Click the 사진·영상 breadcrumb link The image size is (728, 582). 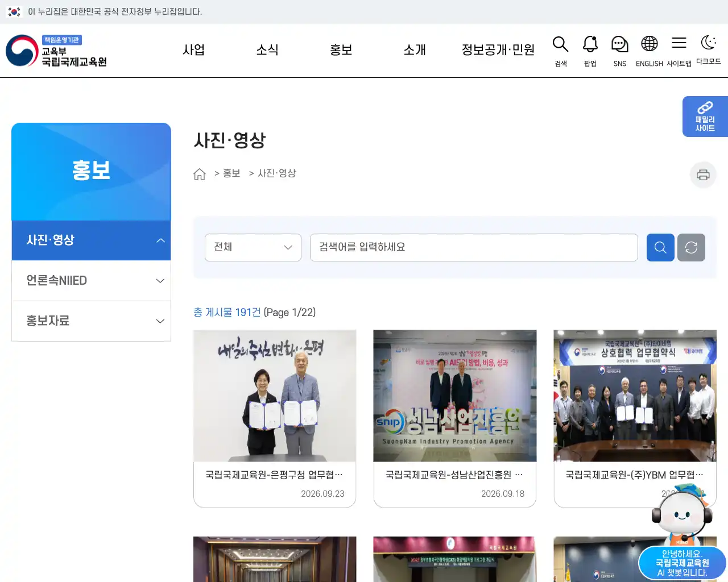point(277,173)
